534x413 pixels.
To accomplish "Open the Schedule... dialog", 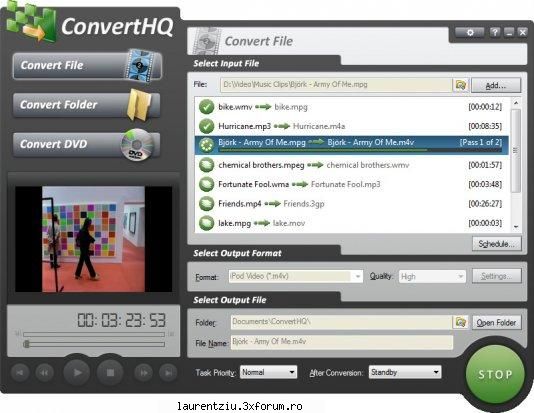I will click(497, 244).
